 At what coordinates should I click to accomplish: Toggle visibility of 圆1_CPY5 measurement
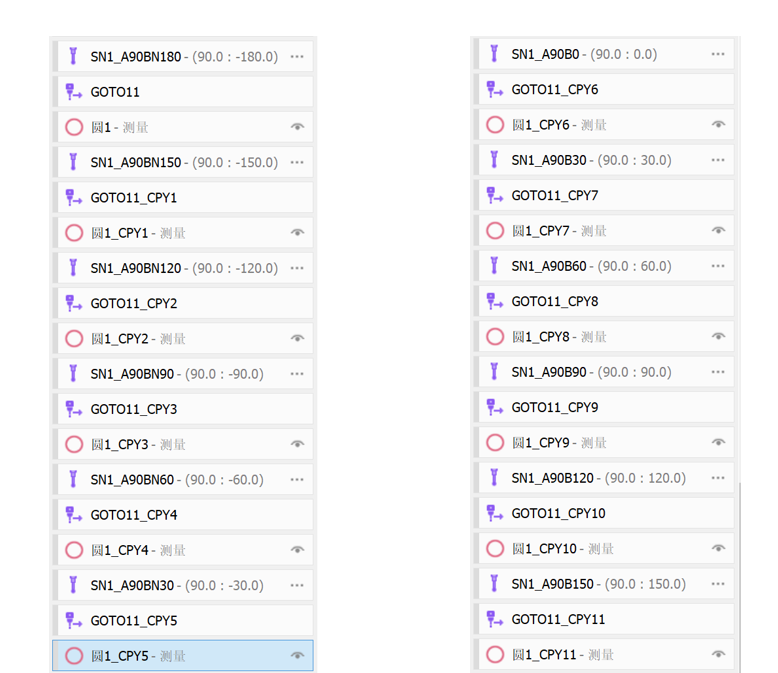pyautogui.click(x=297, y=656)
